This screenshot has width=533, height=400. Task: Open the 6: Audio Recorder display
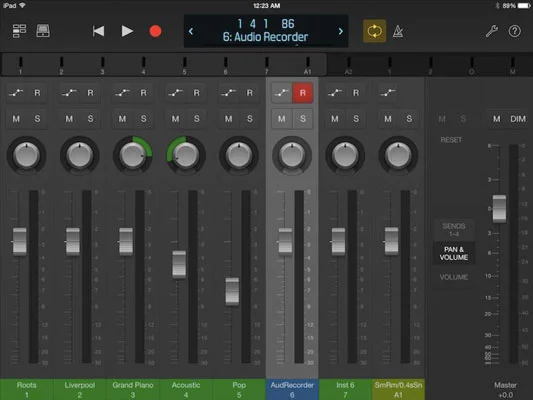[266, 31]
